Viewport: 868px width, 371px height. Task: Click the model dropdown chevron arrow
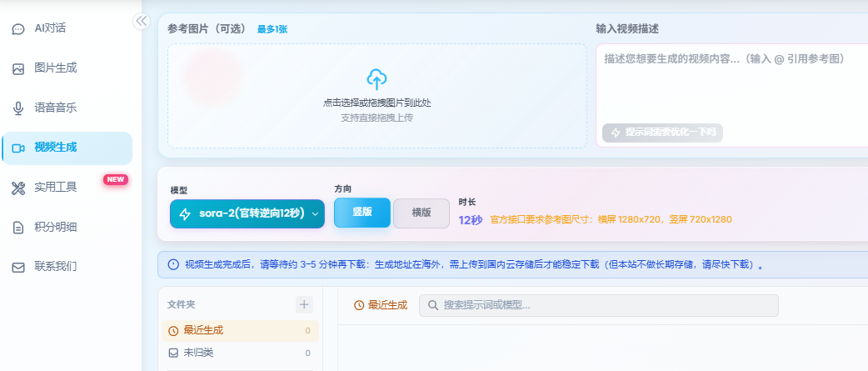[316, 213]
